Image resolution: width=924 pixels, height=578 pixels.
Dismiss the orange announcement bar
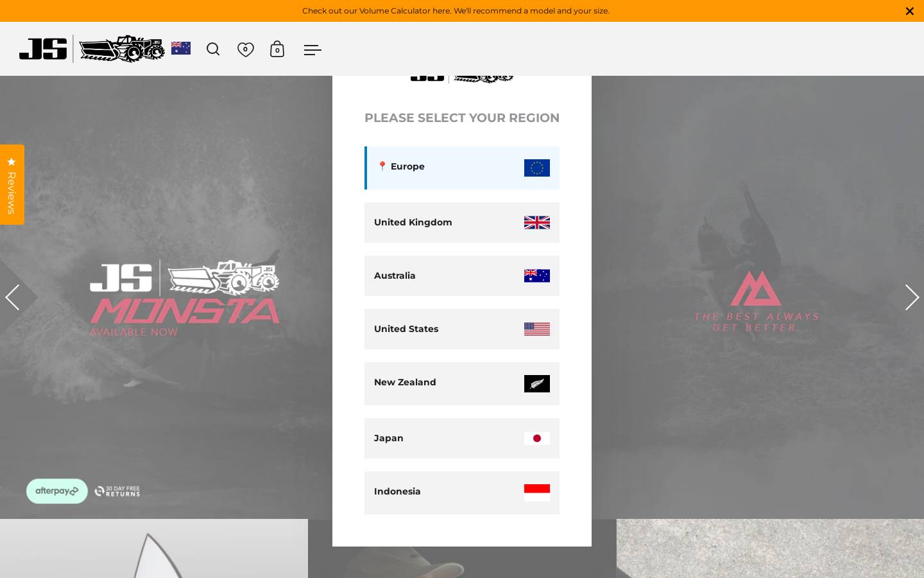(909, 11)
